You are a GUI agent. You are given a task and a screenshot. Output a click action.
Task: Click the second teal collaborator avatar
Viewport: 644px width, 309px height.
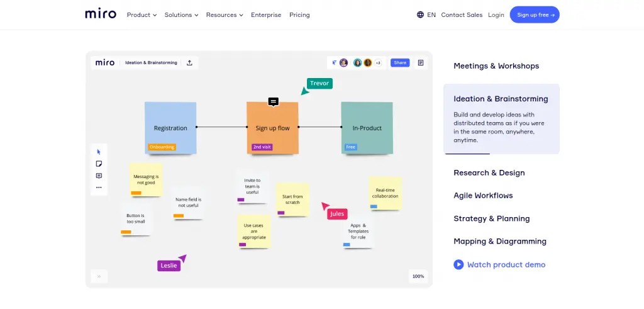click(x=358, y=63)
